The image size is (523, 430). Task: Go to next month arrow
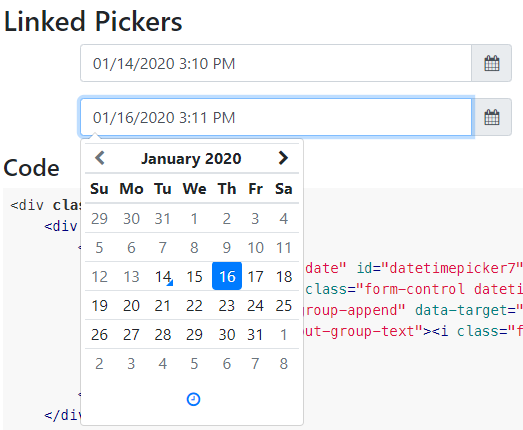click(x=283, y=158)
